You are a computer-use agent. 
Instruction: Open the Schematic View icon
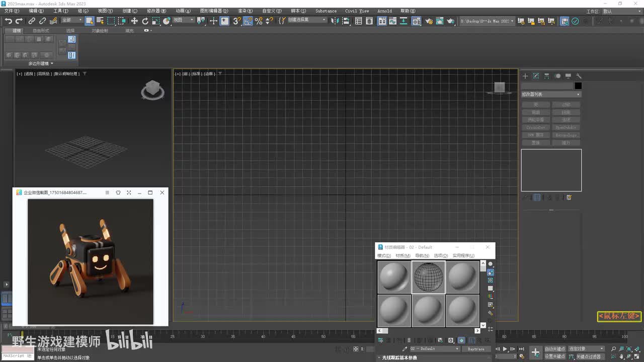tap(405, 21)
